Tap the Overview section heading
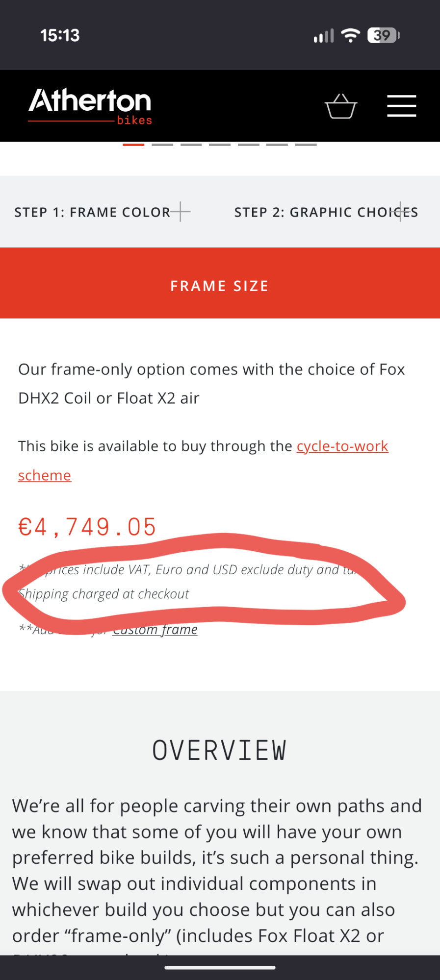This screenshot has width=440, height=980. point(219,750)
